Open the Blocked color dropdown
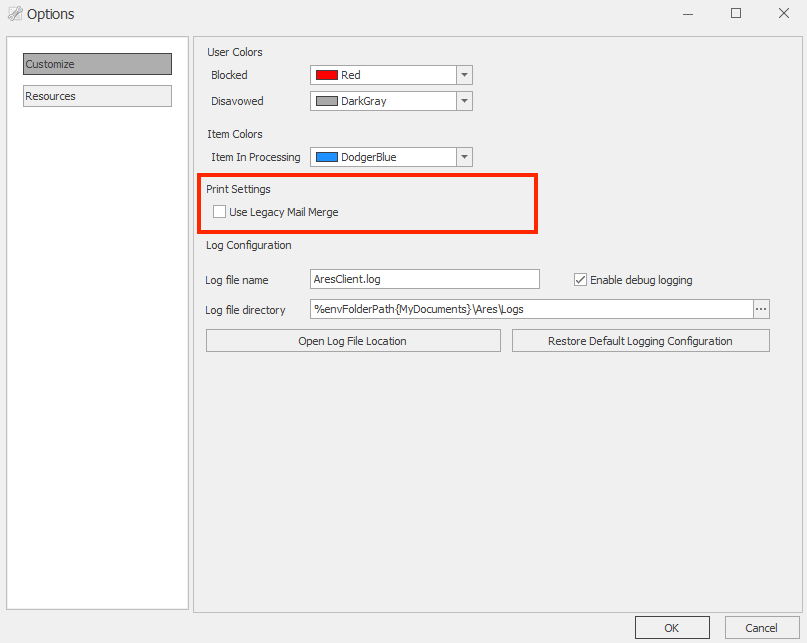The width and height of the screenshot is (807, 643). 463,75
